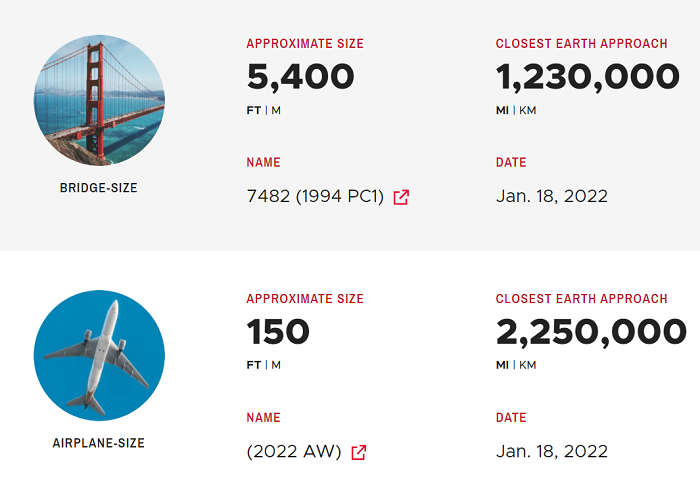Open the (2022 AW) asteroid name link
The height and width of the screenshot is (496, 700).
[294, 452]
